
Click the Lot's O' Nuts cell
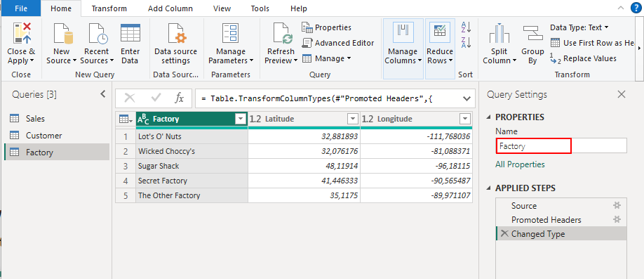click(x=192, y=136)
